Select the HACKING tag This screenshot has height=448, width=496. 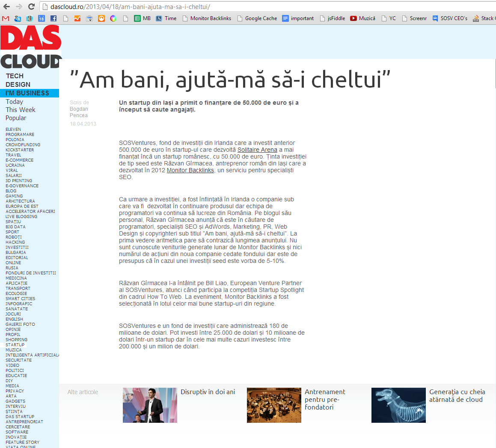15,242
